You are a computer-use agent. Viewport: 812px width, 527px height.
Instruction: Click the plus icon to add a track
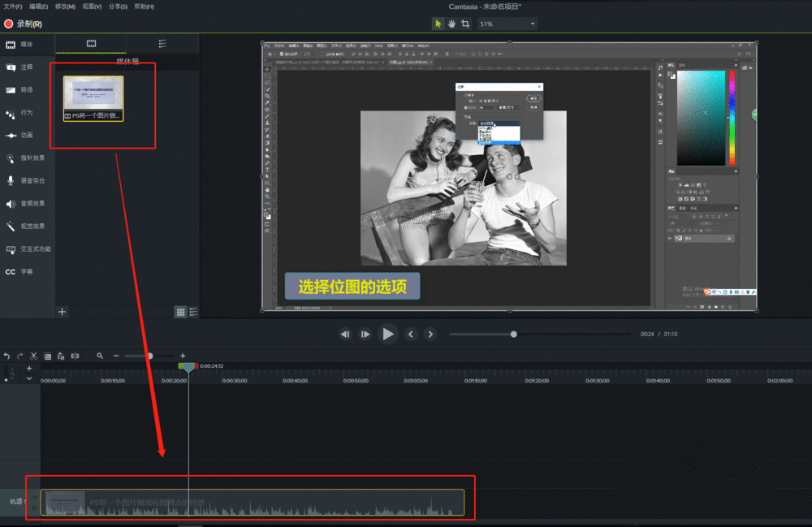click(x=29, y=369)
